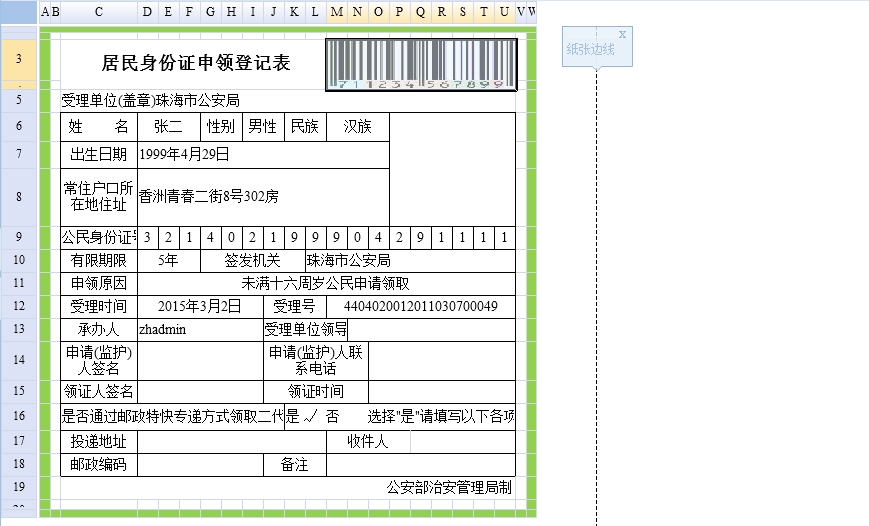
Task: Select column U header
Action: [x=504, y=12]
